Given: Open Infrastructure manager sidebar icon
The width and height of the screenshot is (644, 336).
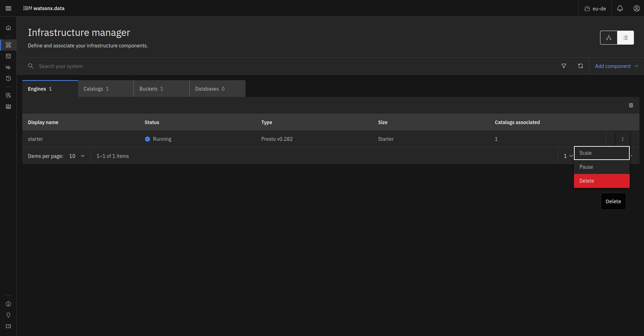Looking at the screenshot, I should (8, 45).
